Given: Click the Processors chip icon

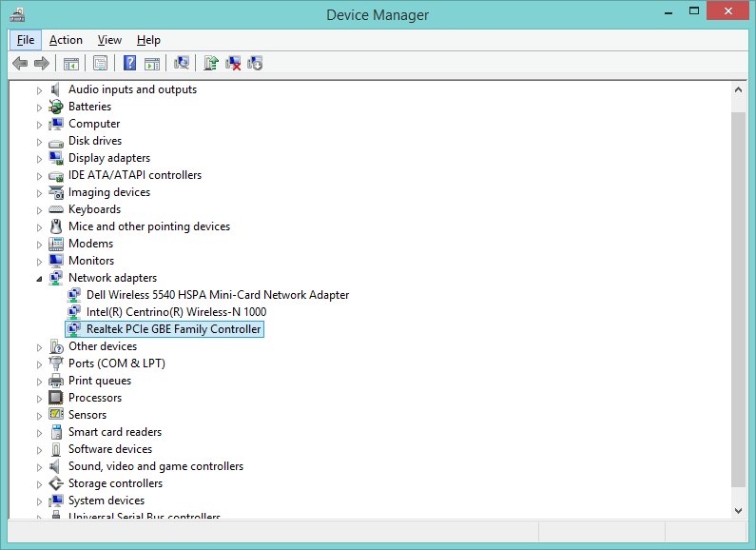Looking at the screenshot, I should [x=56, y=398].
